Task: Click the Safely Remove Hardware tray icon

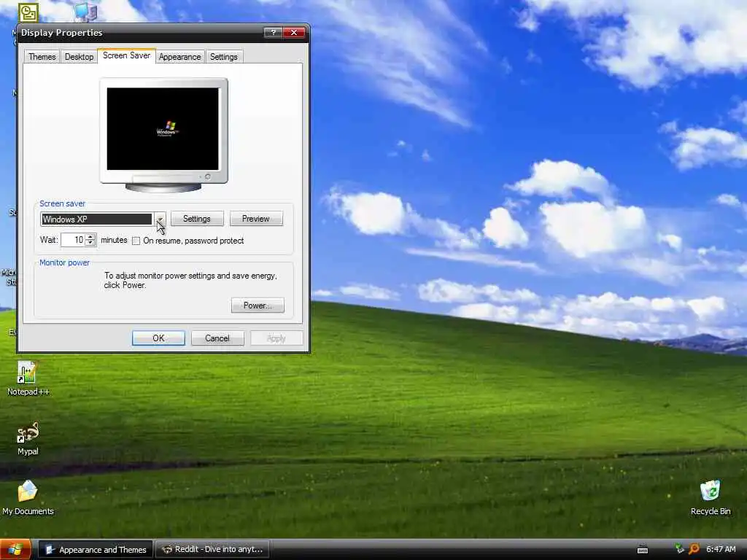Action: pos(679,549)
